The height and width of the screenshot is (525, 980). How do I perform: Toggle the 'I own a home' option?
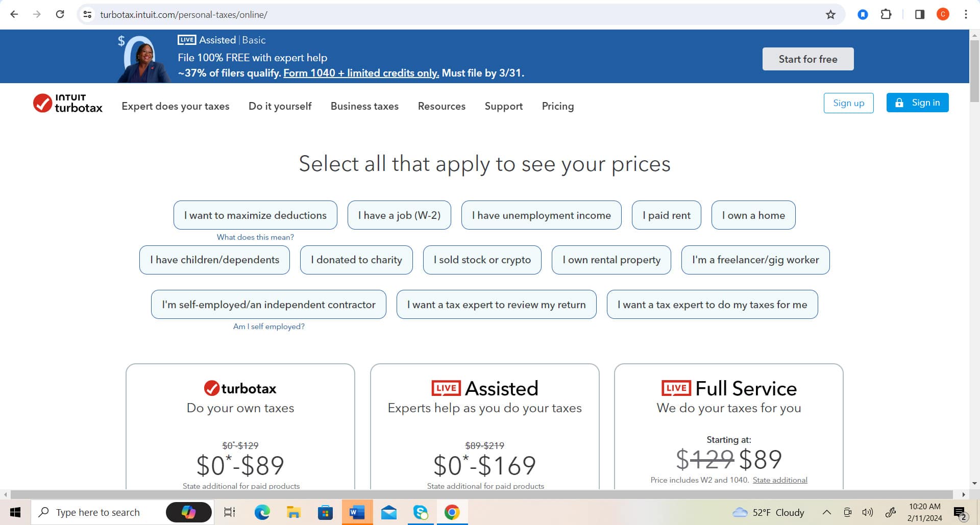tap(753, 215)
